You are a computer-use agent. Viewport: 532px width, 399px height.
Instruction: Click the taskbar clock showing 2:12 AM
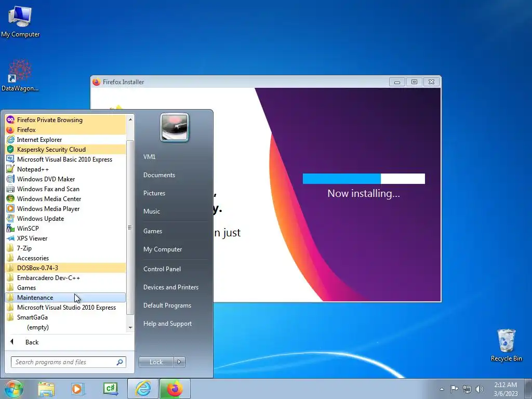tap(506, 389)
